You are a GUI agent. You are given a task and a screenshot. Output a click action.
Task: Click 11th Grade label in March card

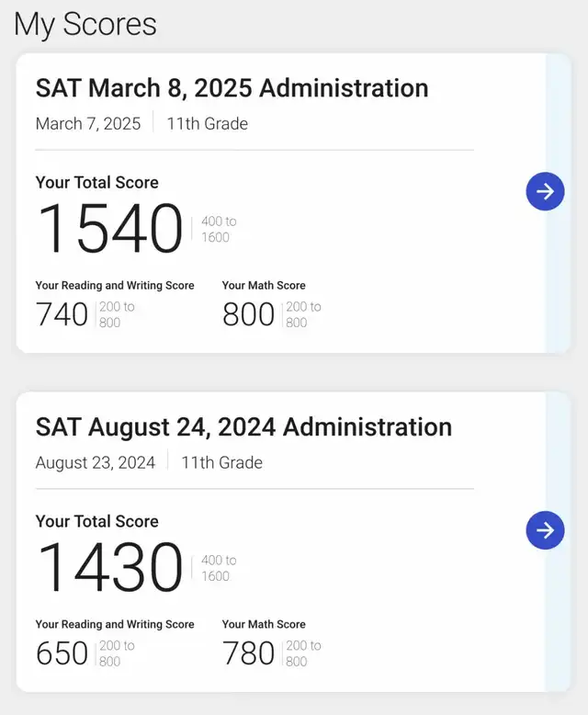208,123
